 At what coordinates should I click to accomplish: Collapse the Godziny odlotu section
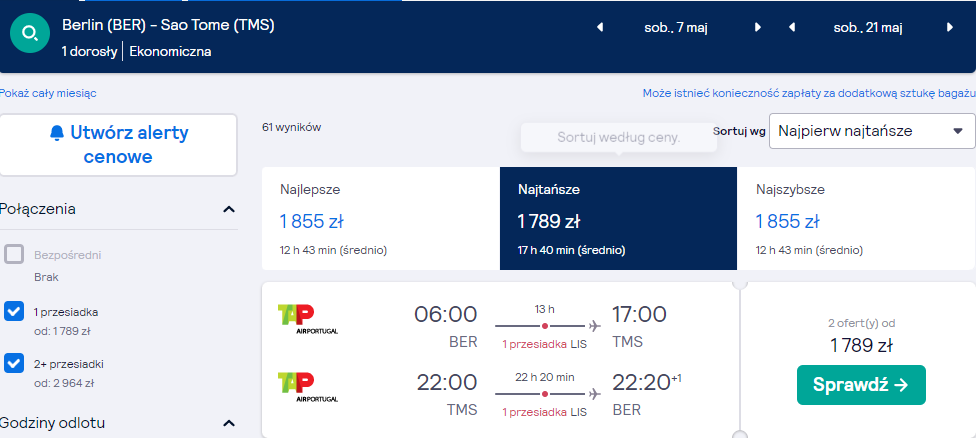coord(229,424)
